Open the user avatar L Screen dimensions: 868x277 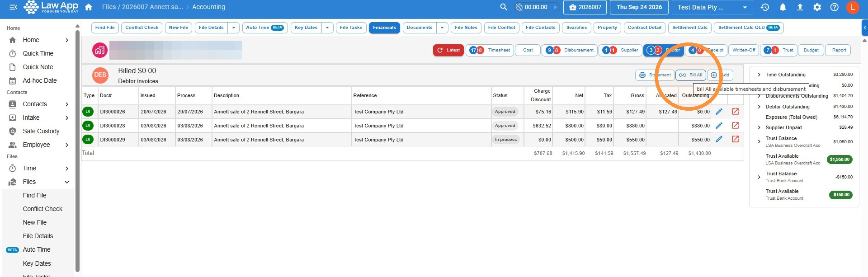[x=853, y=7]
